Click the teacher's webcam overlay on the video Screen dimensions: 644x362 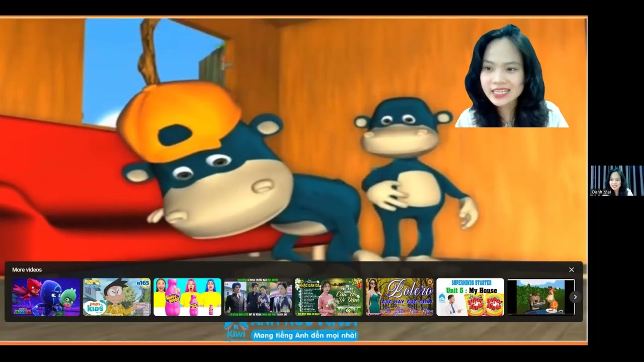click(x=512, y=75)
